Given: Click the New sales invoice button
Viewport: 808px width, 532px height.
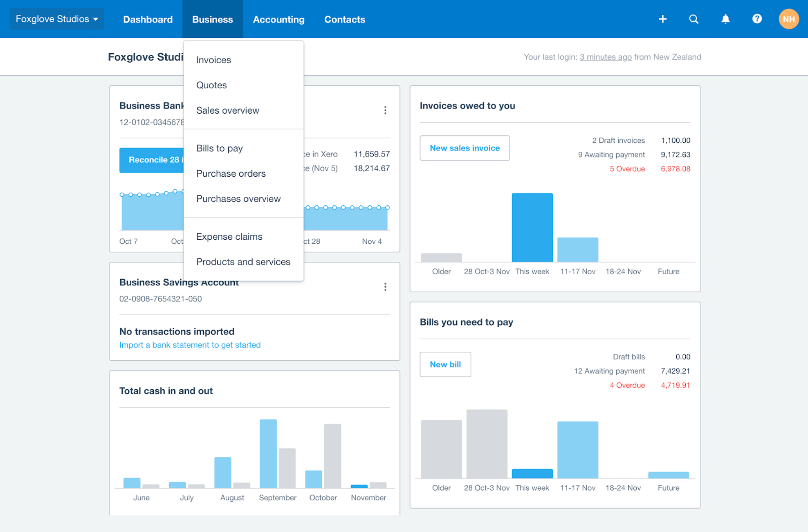Looking at the screenshot, I should [465, 148].
